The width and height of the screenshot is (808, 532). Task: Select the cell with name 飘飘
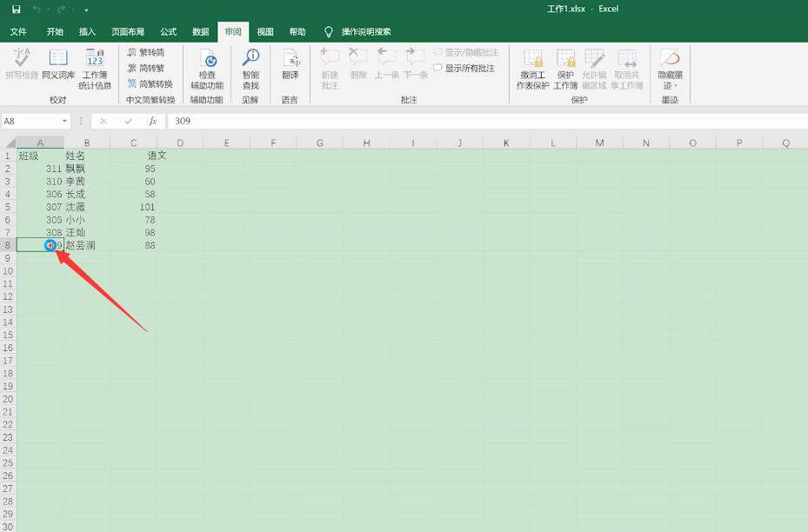87,169
